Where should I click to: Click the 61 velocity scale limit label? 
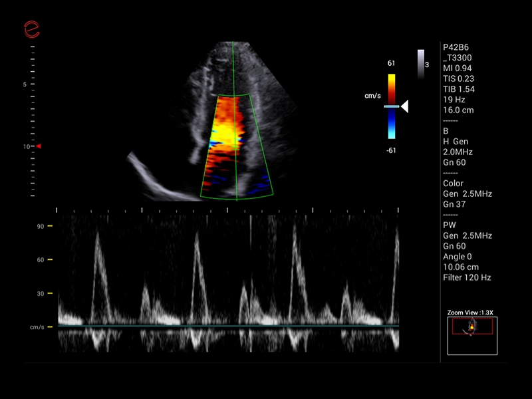392,63
